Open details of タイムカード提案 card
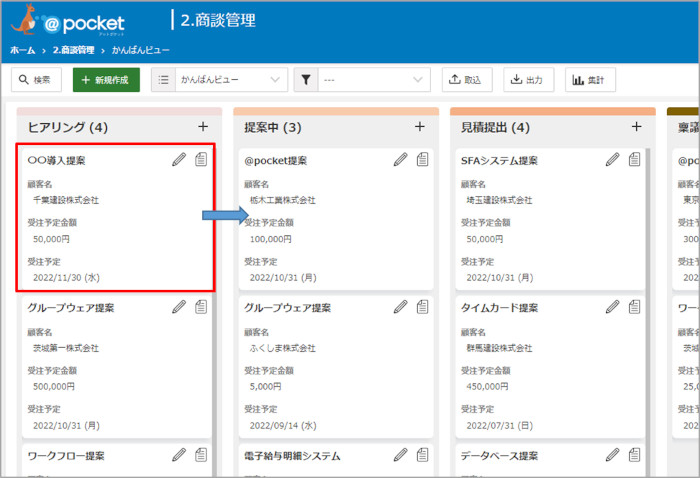This screenshot has height=478, width=700. pos(634,307)
